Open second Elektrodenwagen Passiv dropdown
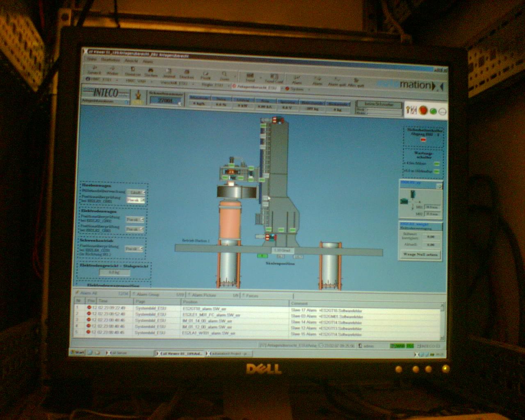The height and width of the screenshot is (420, 525). coord(142,229)
